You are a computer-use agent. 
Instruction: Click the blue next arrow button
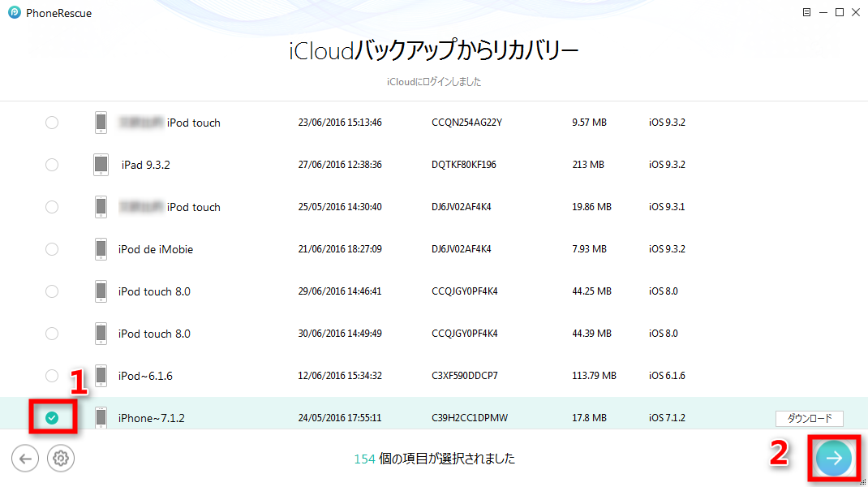coord(834,459)
